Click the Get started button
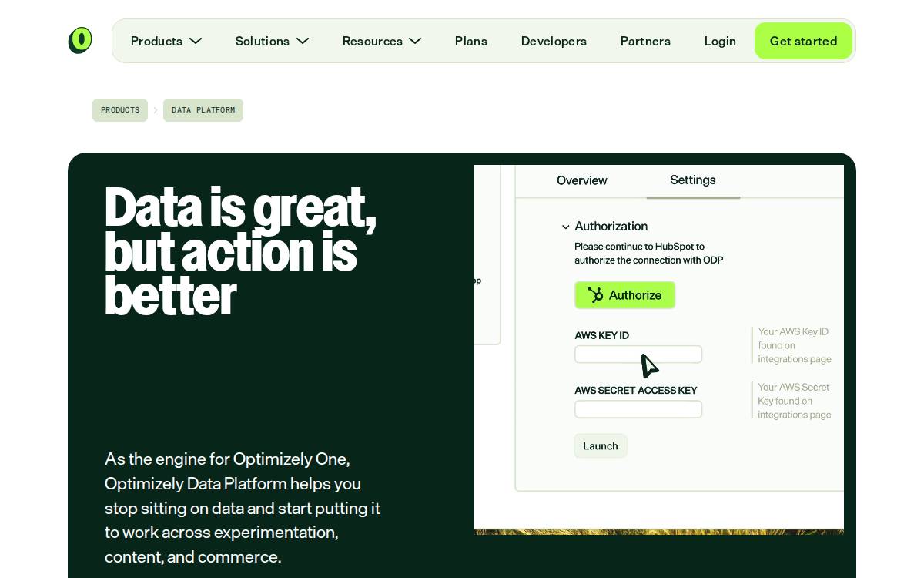Viewport: 924px width, 578px height. (x=803, y=41)
